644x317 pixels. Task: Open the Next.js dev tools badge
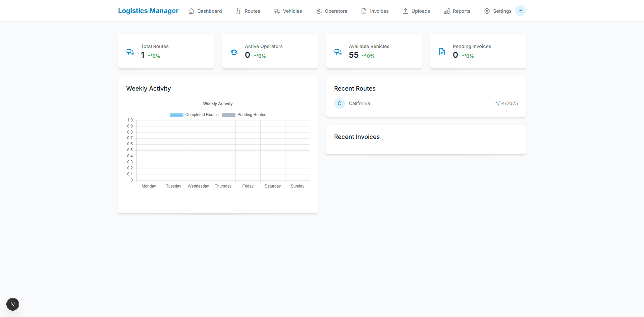[x=13, y=304]
